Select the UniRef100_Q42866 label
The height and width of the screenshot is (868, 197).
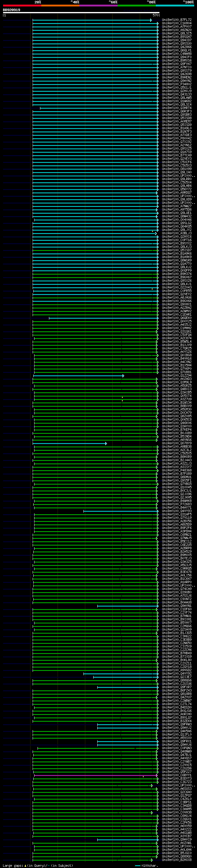[x=177, y=47]
